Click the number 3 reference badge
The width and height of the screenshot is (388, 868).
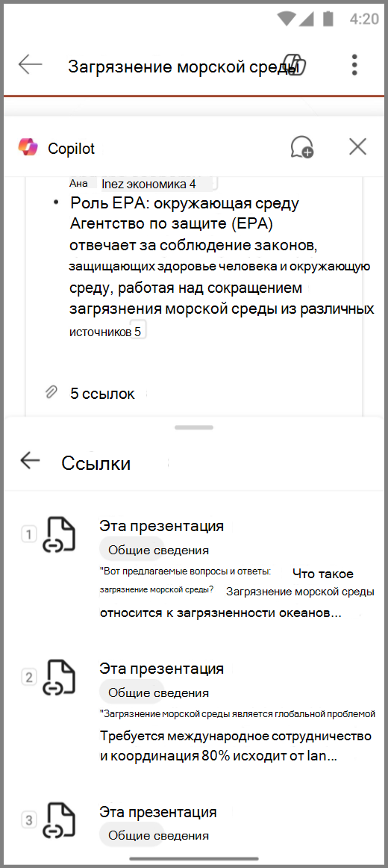click(x=29, y=819)
